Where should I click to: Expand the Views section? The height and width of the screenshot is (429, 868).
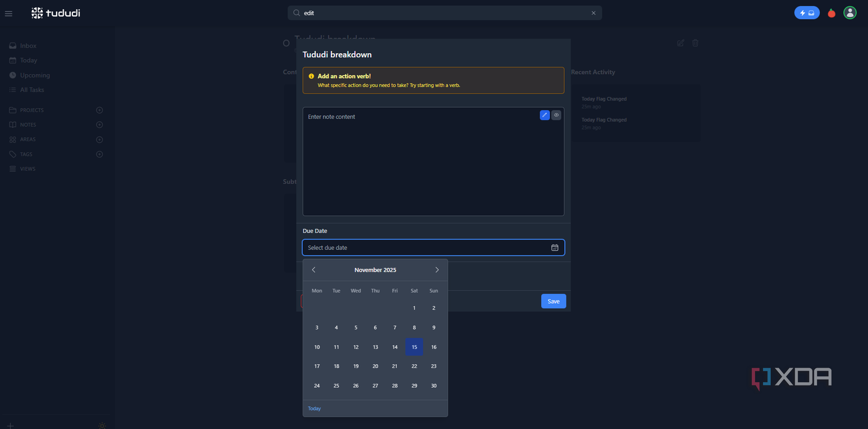28,169
